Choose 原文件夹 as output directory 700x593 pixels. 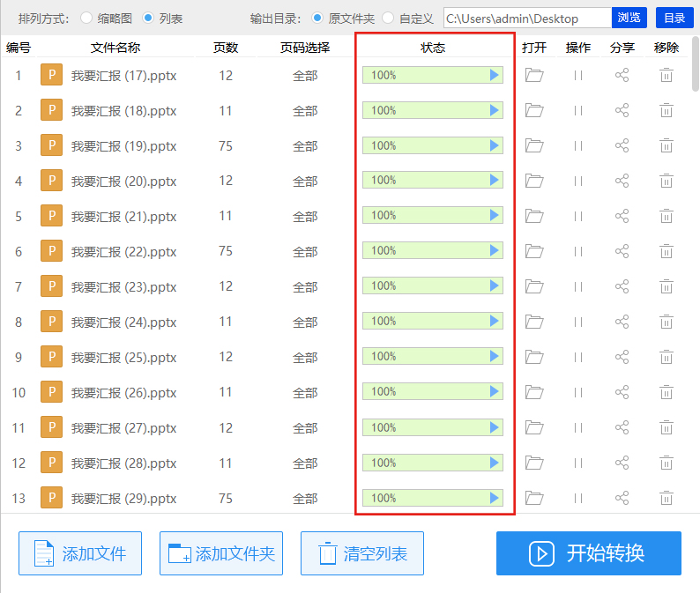pyautogui.click(x=317, y=18)
